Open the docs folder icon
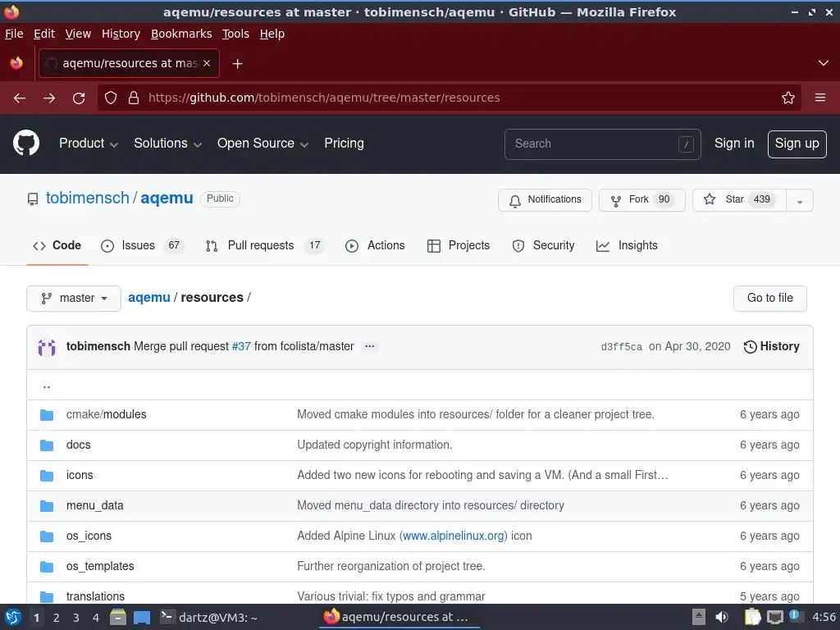This screenshot has height=630, width=840. (x=47, y=445)
